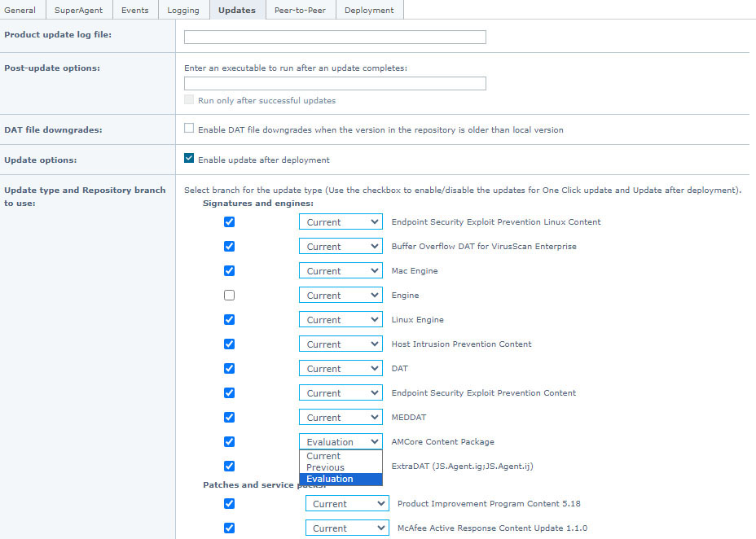Click the ExtraDAT (JS.Agent.ig;JS.Agent.ij) label

463,467
